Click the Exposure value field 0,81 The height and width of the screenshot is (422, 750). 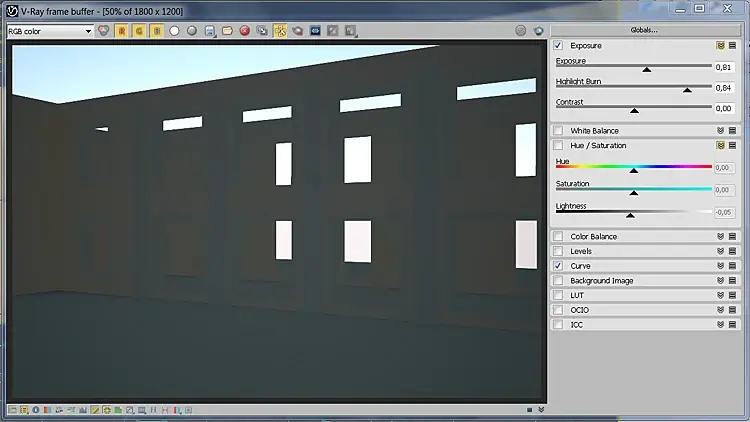point(724,67)
